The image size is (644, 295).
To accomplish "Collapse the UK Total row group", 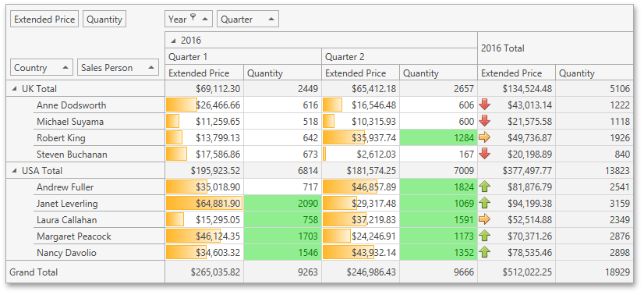I will click(14, 89).
